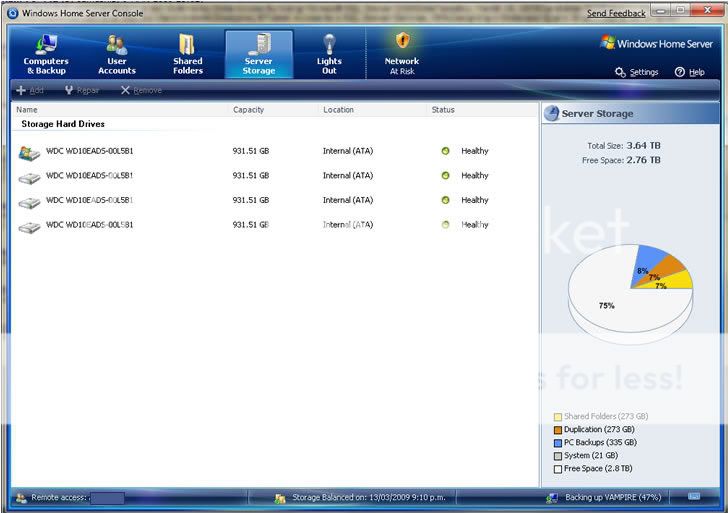Click the Storage Hard Drives group heading
Viewport: 728px width, 513px height.
(x=63, y=124)
